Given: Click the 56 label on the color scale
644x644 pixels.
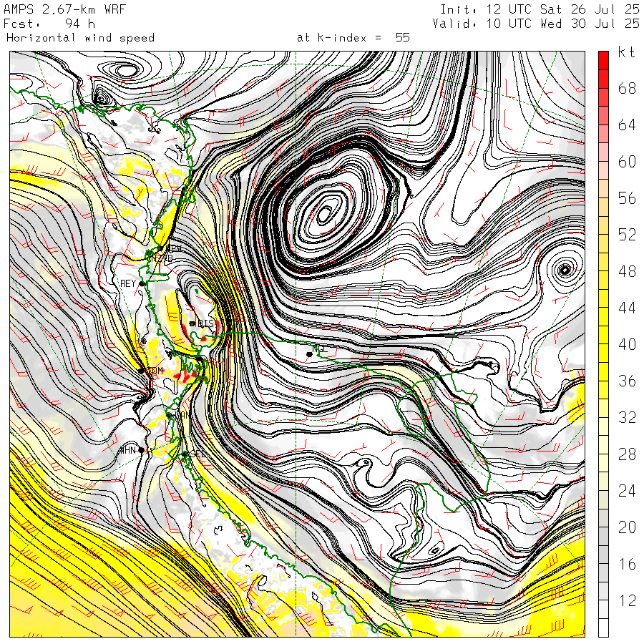Looking at the screenshot, I should point(627,198).
